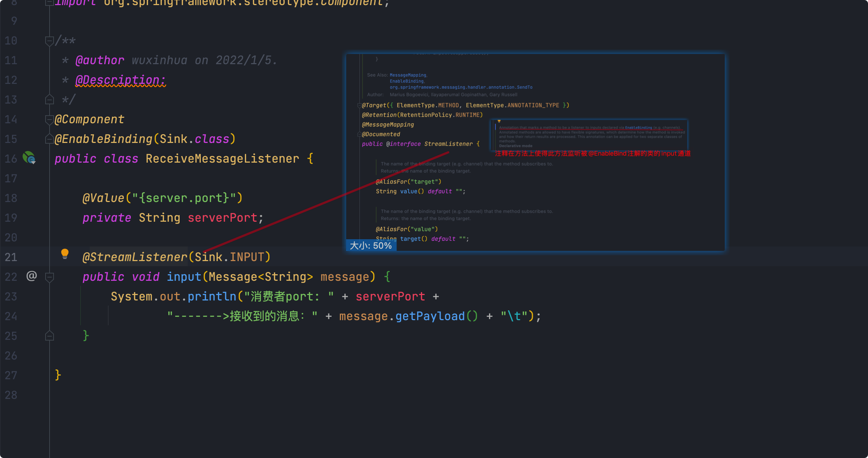
Task: Open the SendTo annotation link in preview
Action: click(x=461, y=87)
